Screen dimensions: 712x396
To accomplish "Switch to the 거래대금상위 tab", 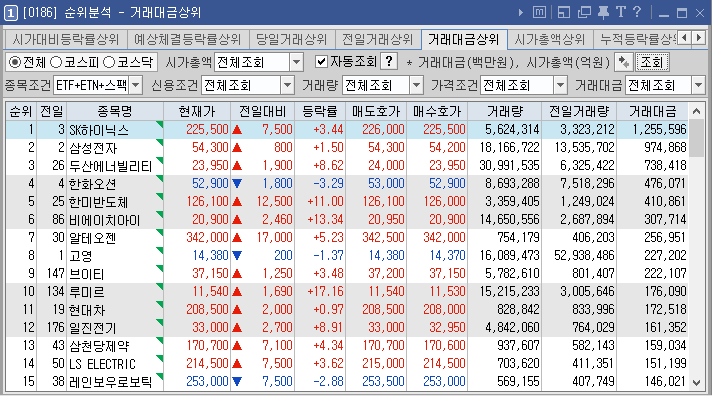I will click(x=464, y=40).
